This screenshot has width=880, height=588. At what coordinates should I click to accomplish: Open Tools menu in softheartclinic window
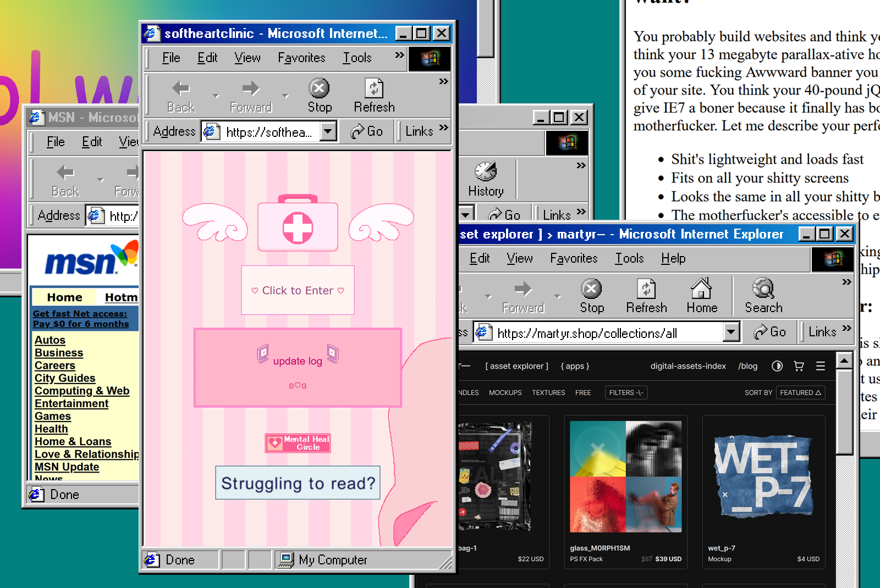[357, 58]
